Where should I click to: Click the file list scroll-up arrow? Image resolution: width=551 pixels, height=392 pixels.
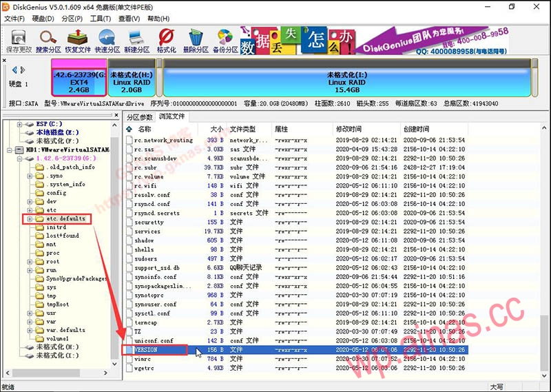[x=544, y=128]
